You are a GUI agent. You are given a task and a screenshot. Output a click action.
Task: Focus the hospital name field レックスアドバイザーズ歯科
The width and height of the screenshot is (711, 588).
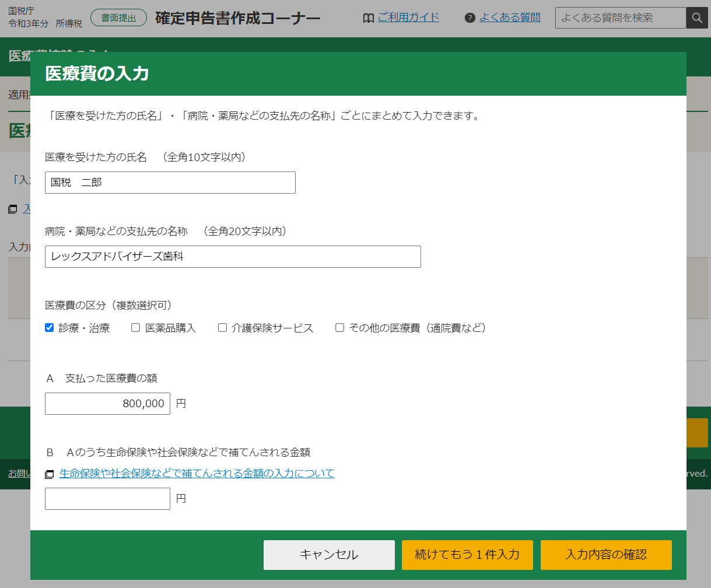[232, 257]
